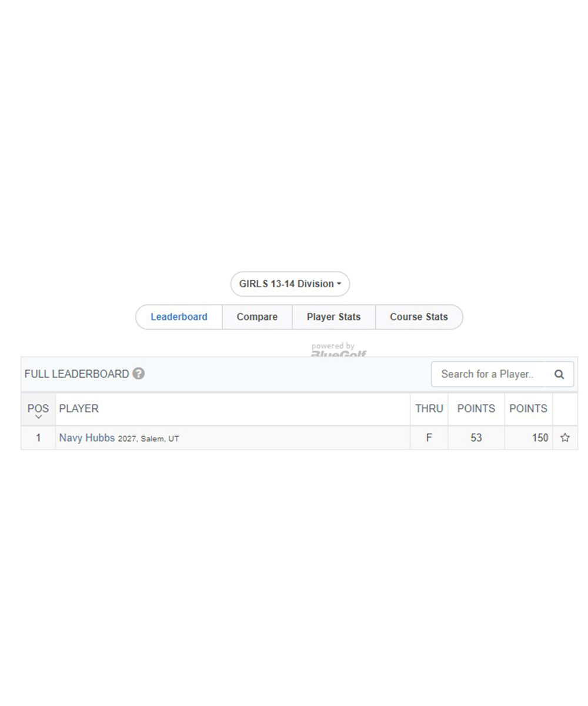Sort by POINTS header beside star column
This screenshot has height=706, width=588.
click(528, 409)
